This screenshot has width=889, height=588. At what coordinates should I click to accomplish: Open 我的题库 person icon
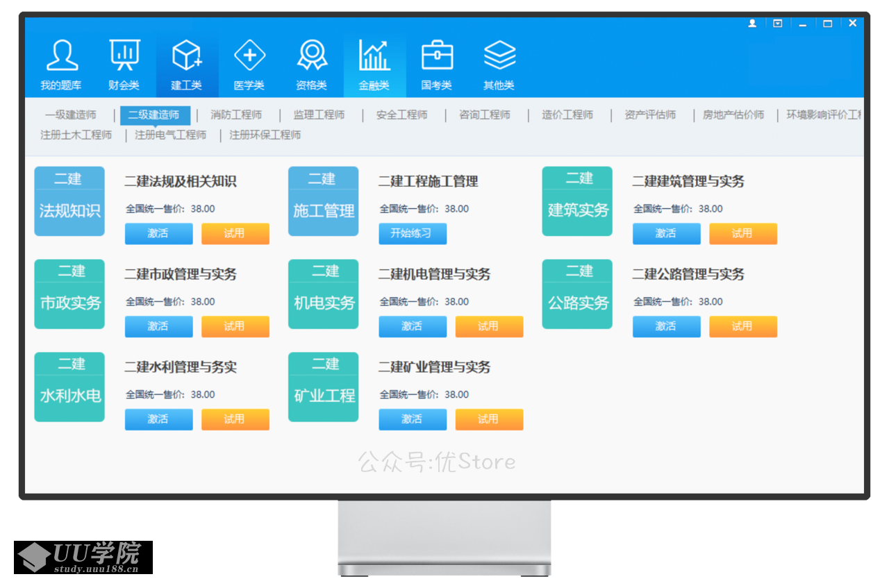coord(62,56)
